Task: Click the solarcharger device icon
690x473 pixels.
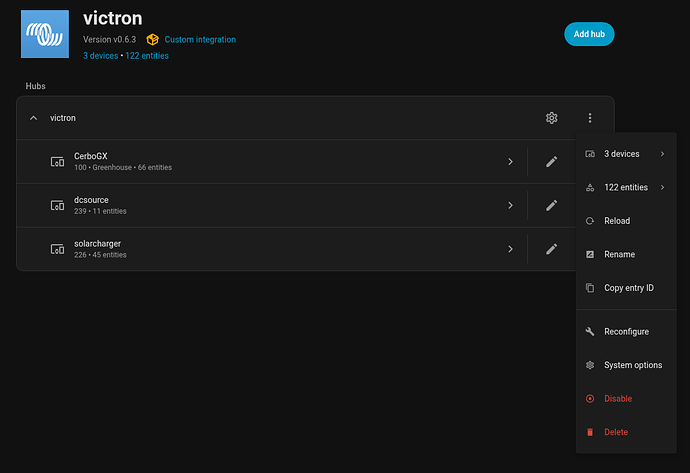Action: [x=57, y=249]
